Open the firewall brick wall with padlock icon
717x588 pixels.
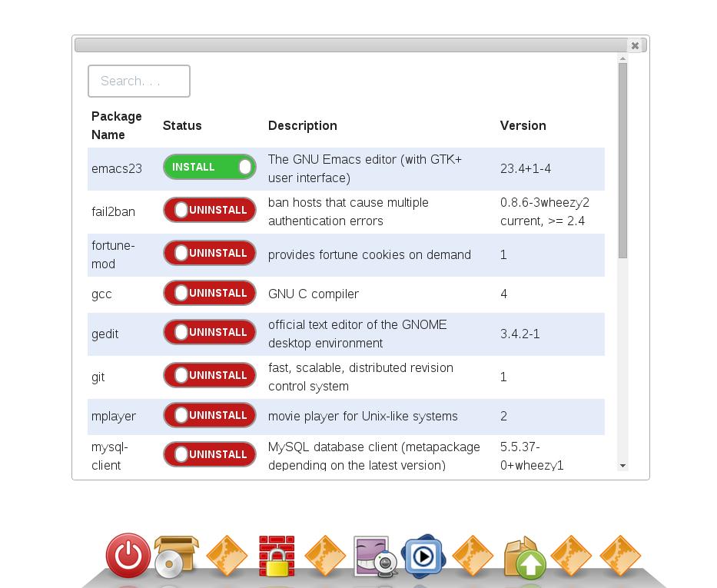pos(277,556)
